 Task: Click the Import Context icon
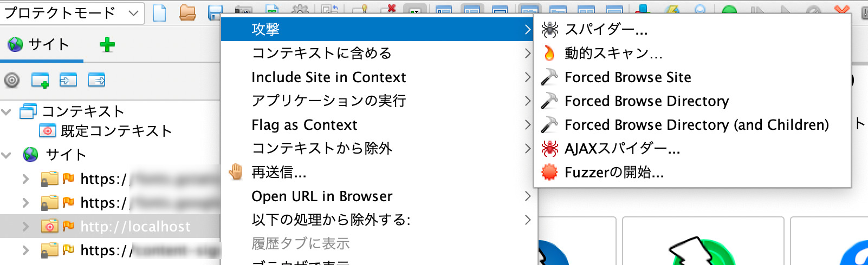click(68, 80)
